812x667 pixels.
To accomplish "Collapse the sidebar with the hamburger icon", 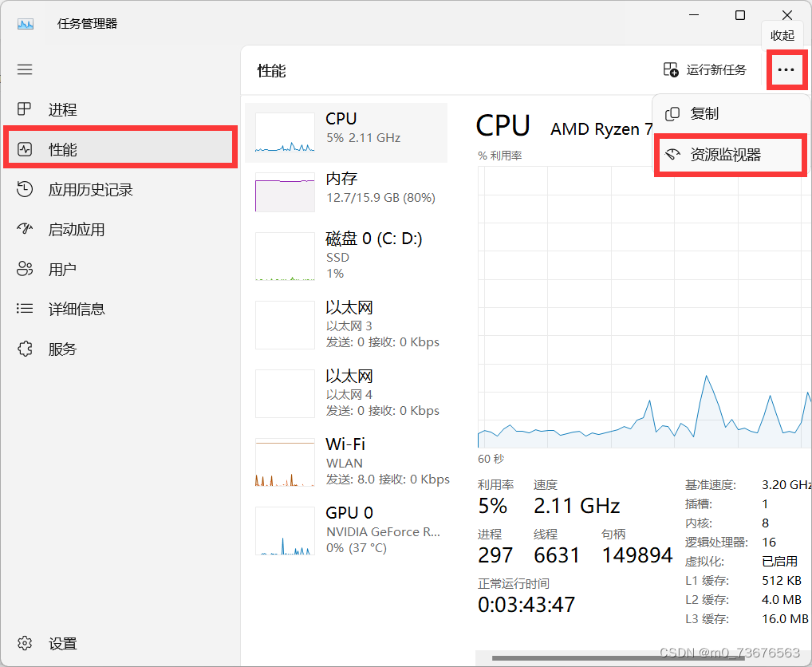I will tap(24, 69).
